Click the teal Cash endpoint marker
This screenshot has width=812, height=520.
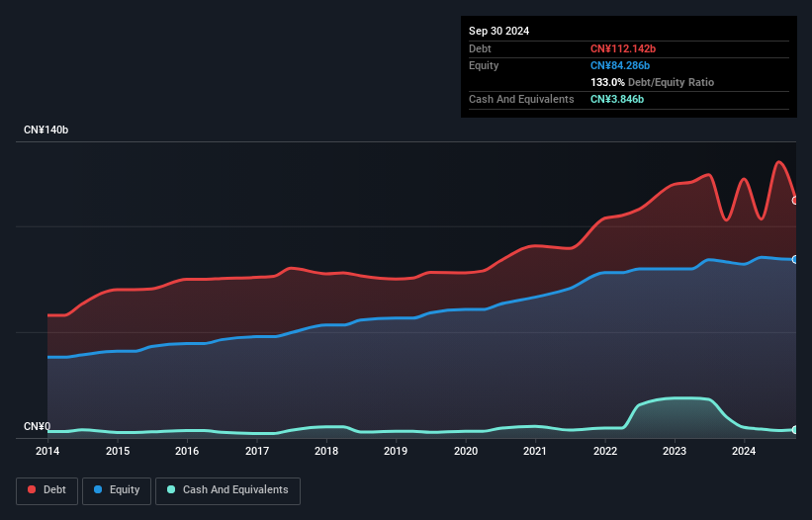tap(795, 429)
